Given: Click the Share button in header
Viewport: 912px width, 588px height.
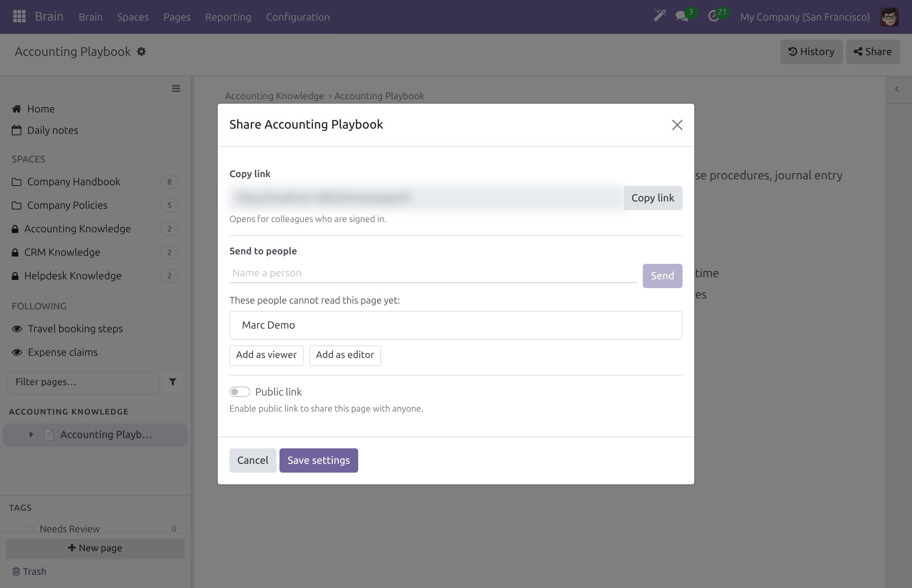Looking at the screenshot, I should 872,51.
